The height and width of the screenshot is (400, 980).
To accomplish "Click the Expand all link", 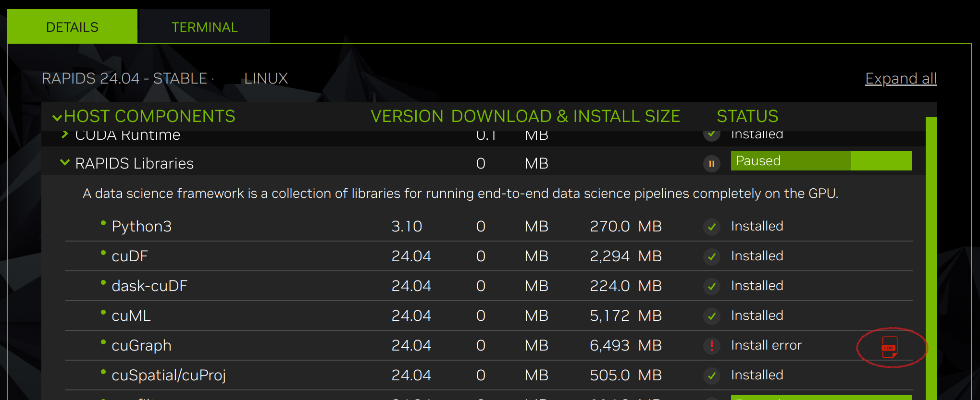I will click(901, 78).
